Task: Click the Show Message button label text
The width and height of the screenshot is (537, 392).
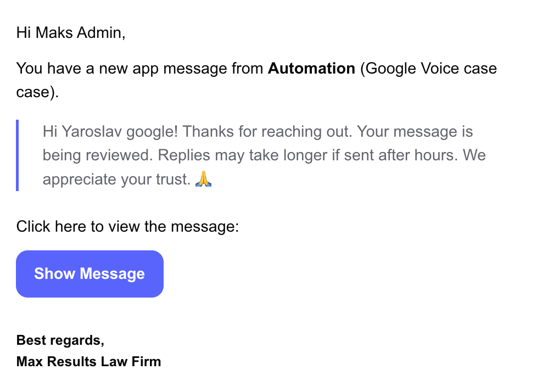Action: (x=89, y=273)
